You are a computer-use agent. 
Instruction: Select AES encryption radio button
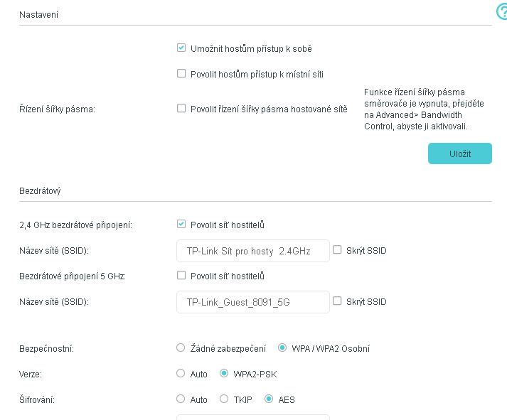tap(269, 399)
